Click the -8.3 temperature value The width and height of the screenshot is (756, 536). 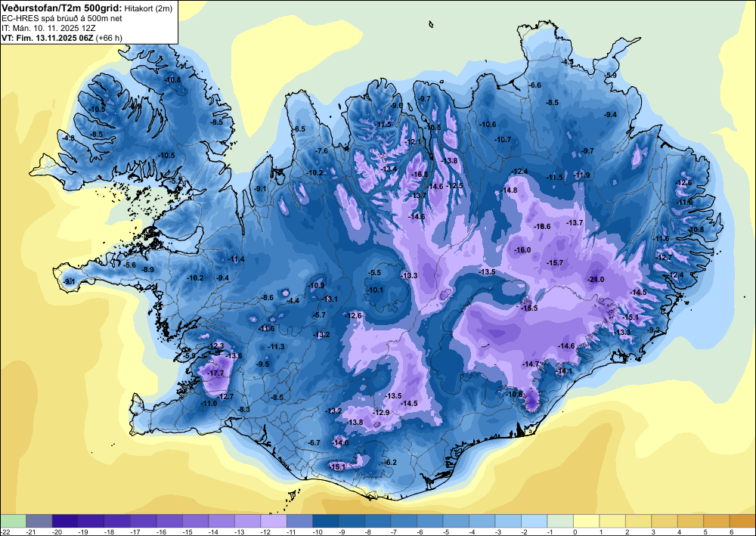click(x=244, y=409)
